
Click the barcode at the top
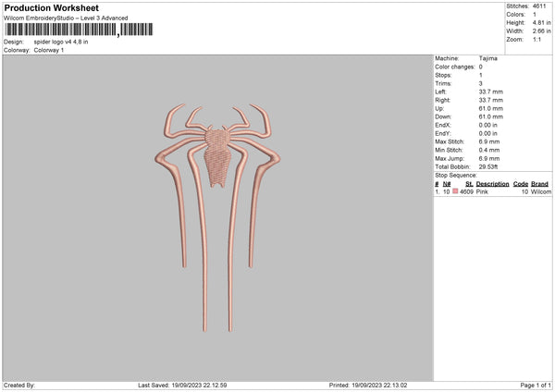coord(79,30)
